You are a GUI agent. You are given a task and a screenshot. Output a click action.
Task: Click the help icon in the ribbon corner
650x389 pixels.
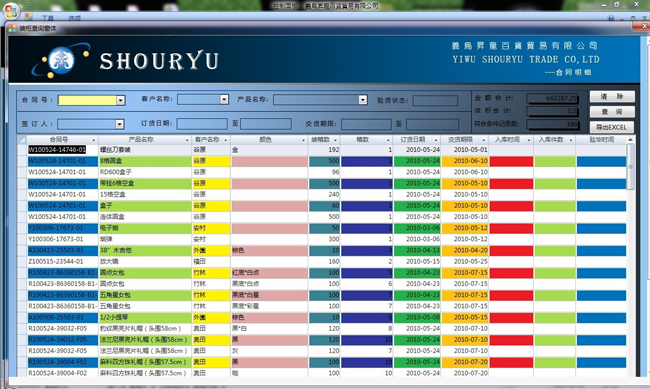click(611, 18)
